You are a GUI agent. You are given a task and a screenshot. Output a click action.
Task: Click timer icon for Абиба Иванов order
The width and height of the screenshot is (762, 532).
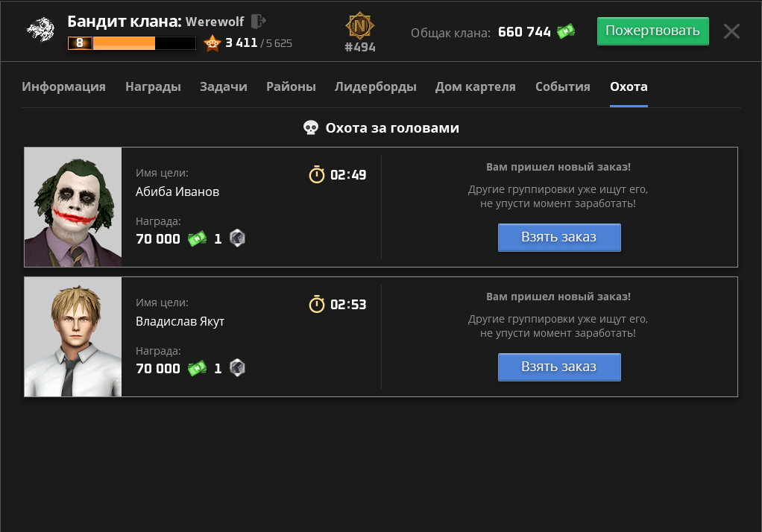tap(317, 174)
